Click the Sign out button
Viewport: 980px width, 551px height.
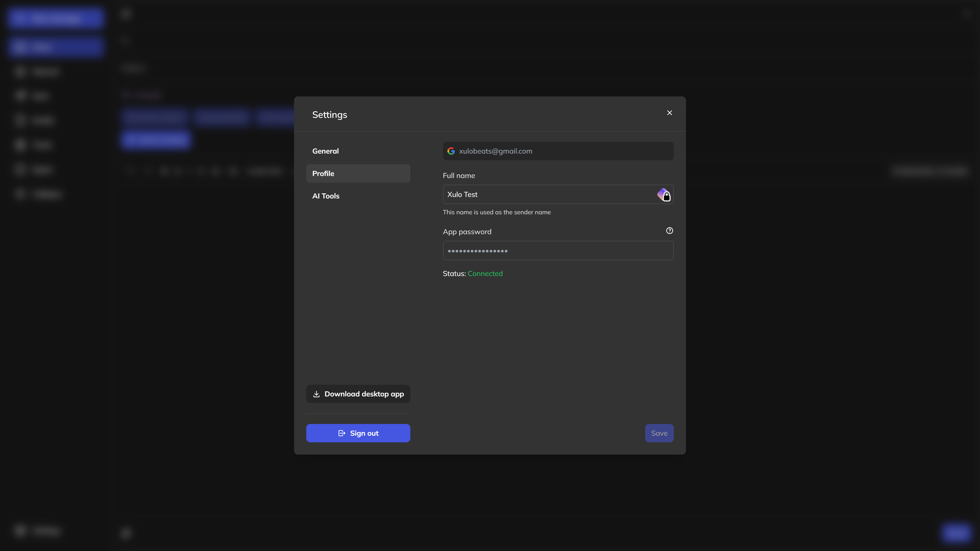pyautogui.click(x=358, y=433)
